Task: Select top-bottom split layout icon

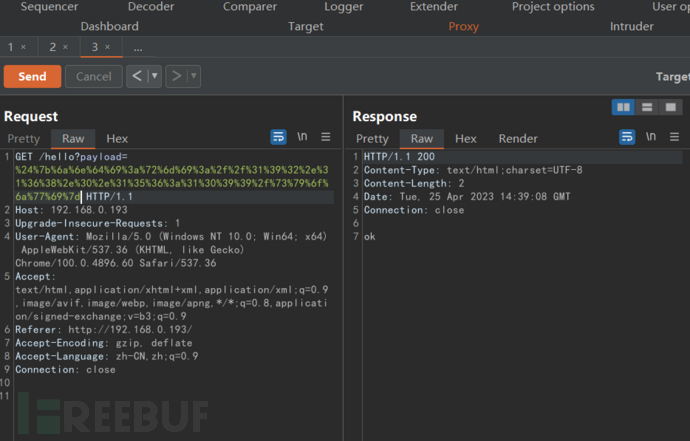Action: [647, 107]
